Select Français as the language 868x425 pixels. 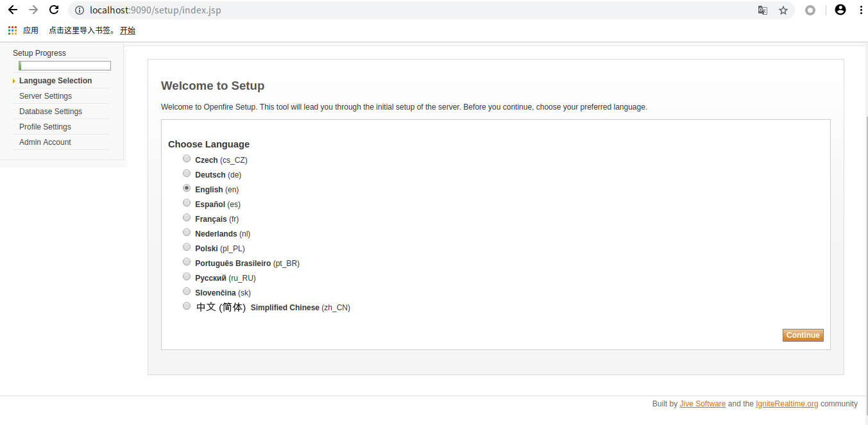coord(187,218)
